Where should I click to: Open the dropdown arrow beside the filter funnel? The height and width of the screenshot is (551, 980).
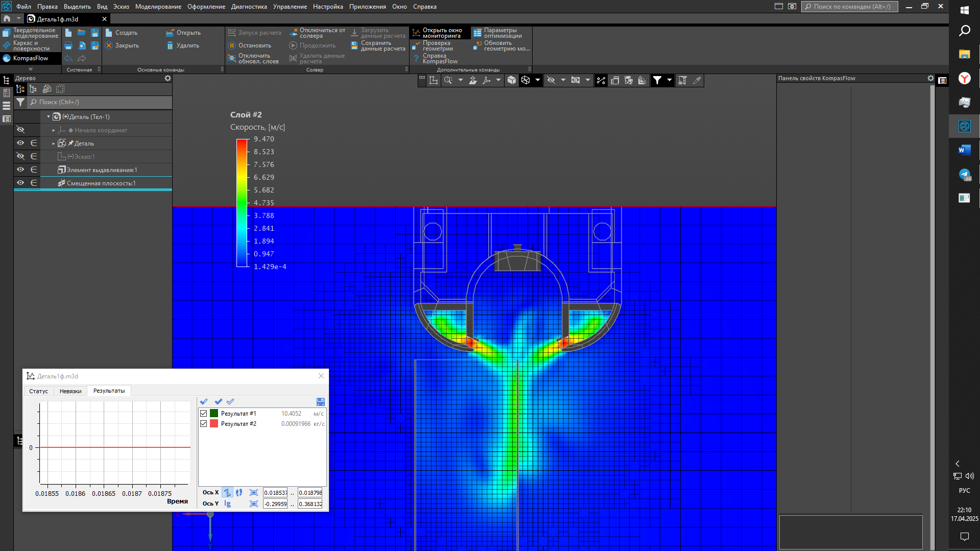[669, 80]
